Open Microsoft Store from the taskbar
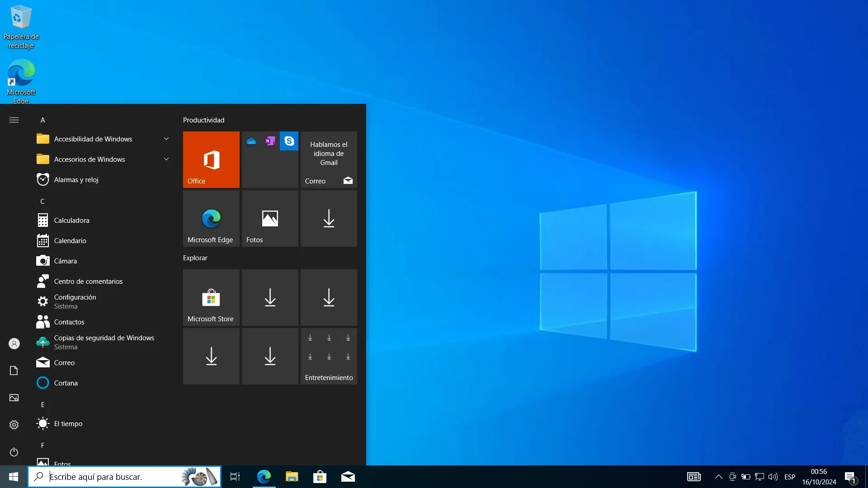The width and height of the screenshot is (868, 488). [x=320, y=477]
